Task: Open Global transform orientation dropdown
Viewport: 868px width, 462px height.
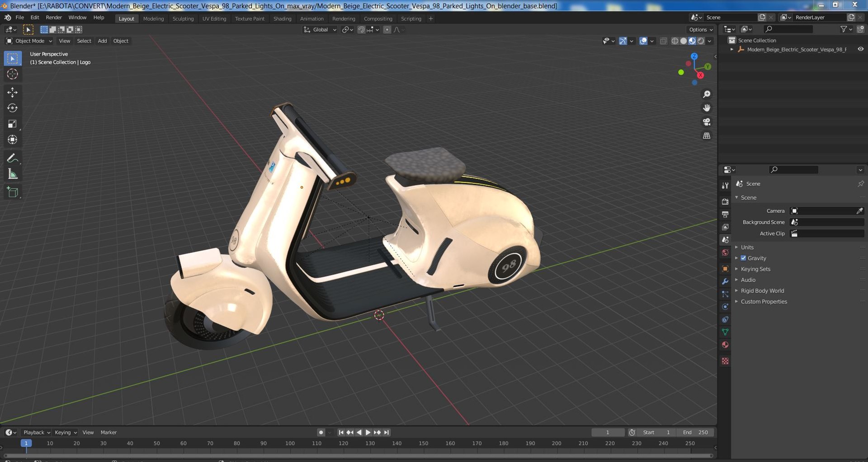Action: [320, 30]
